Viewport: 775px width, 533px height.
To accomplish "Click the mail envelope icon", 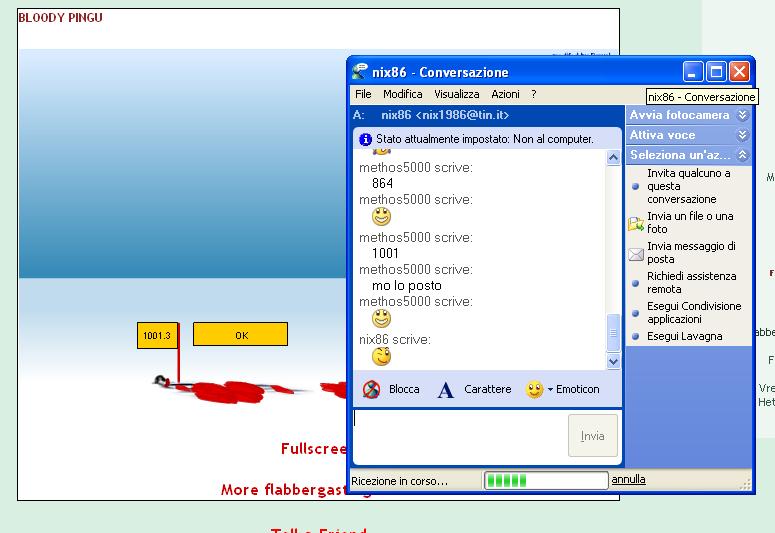I will (636, 255).
